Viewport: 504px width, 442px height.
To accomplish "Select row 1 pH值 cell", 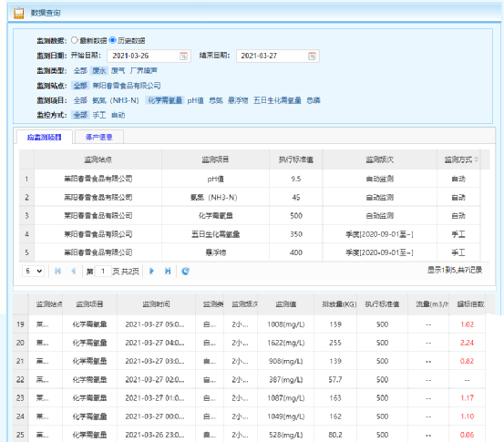I will point(215,179).
